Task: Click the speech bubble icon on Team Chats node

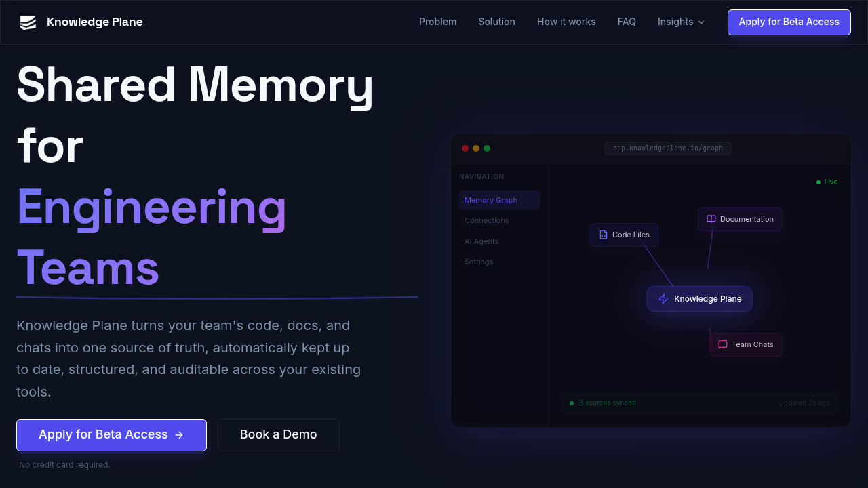Action: tap(723, 344)
